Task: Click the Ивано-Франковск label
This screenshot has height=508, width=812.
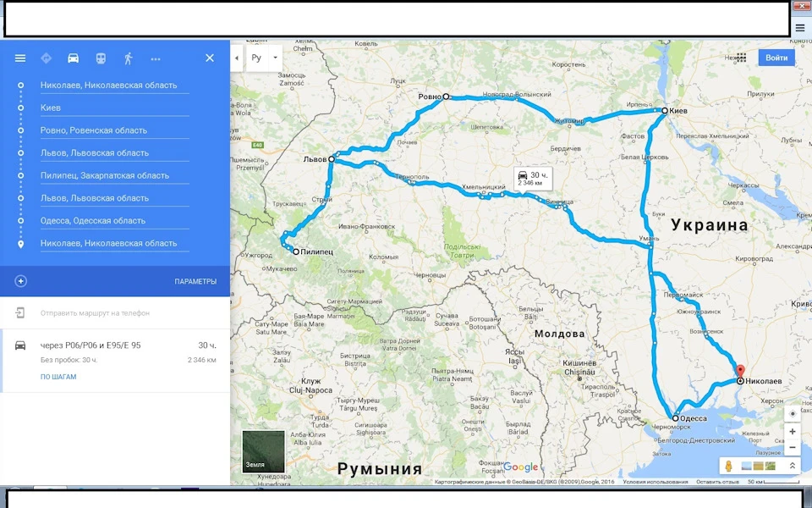Action: point(366,226)
